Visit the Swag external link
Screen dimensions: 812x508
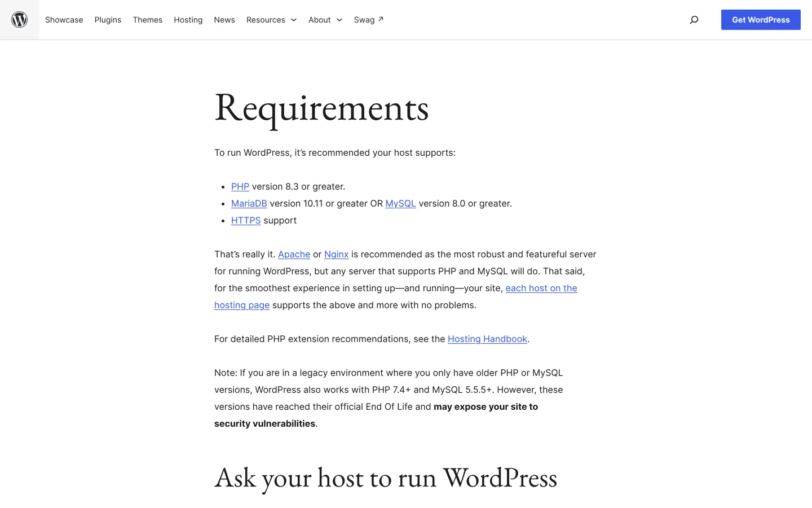[x=369, y=20]
